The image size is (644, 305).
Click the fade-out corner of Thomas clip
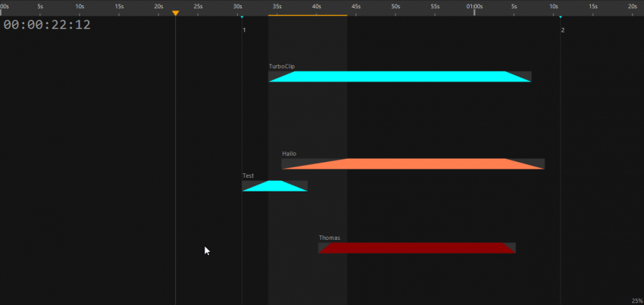508,247
